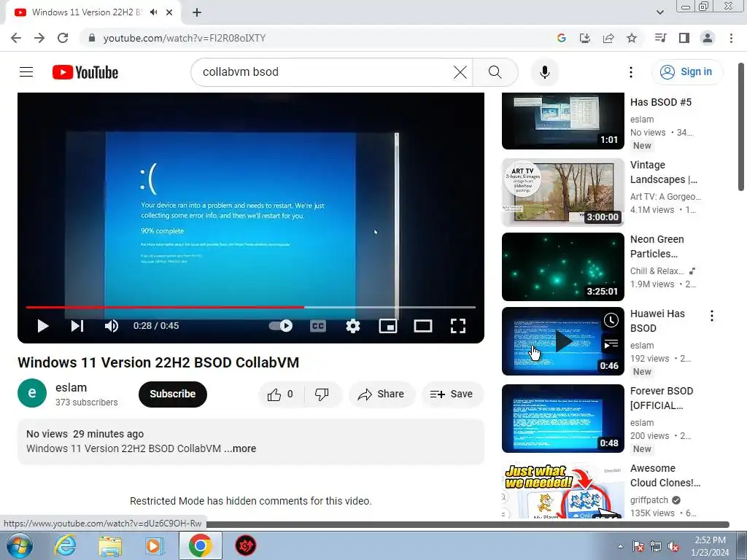This screenshot has width=747, height=560.
Task: Save video to a playlist
Action: coord(452,394)
